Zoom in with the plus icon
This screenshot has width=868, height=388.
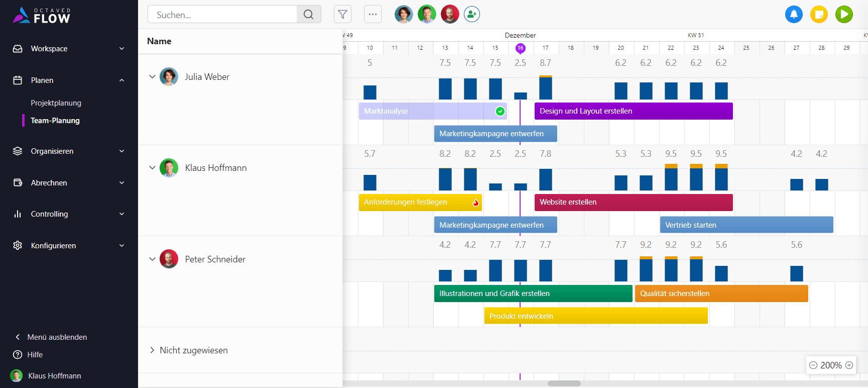(849, 365)
